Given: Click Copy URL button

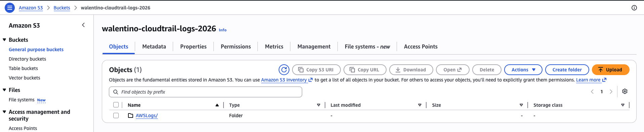Looking at the screenshot, I should coord(365,70).
